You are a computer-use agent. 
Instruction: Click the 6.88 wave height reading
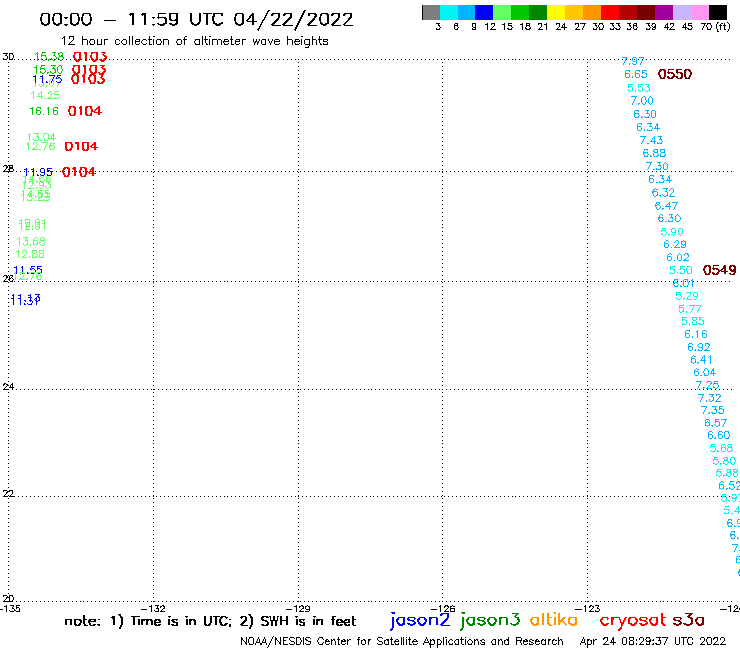coord(654,153)
